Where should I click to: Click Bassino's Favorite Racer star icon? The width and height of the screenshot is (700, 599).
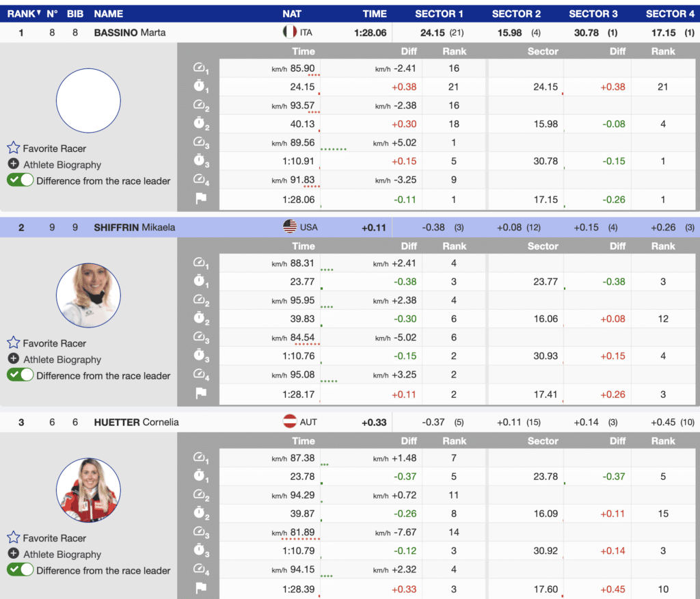13,148
